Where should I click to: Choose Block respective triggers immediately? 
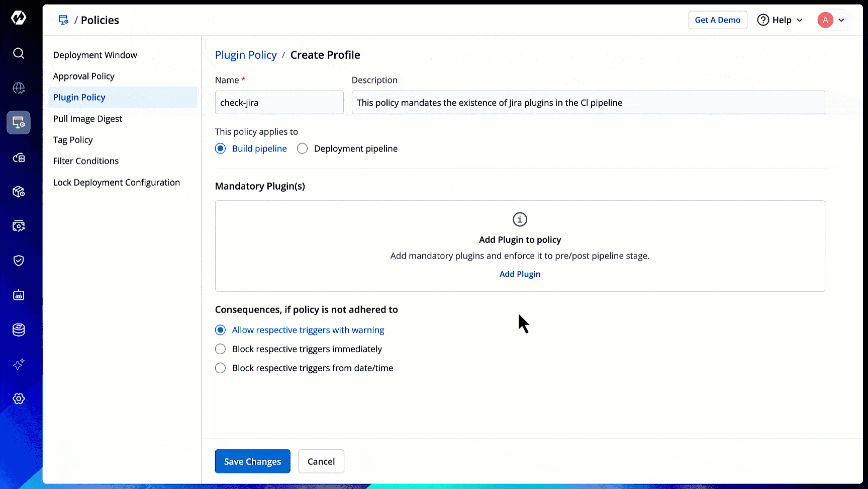click(x=221, y=349)
